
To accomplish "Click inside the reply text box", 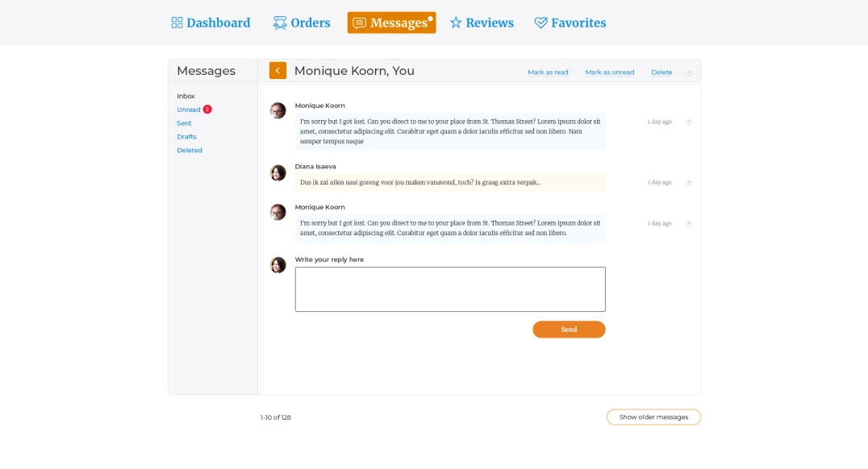I will pyautogui.click(x=450, y=289).
